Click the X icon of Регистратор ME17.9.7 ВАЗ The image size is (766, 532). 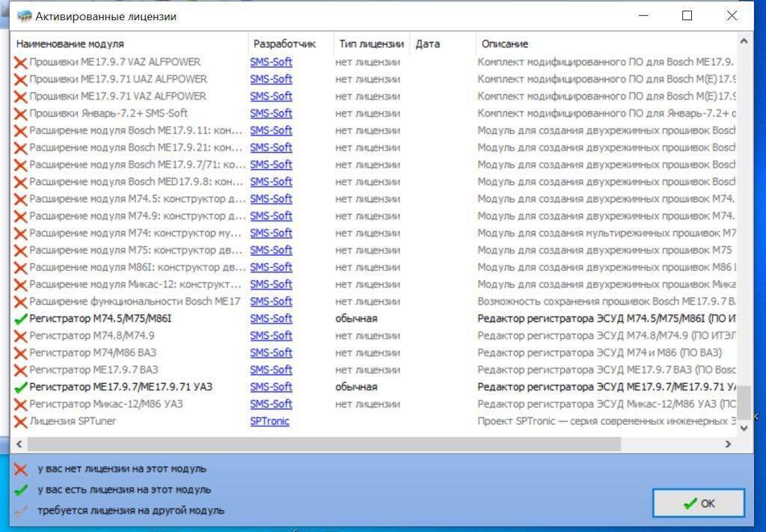point(20,370)
